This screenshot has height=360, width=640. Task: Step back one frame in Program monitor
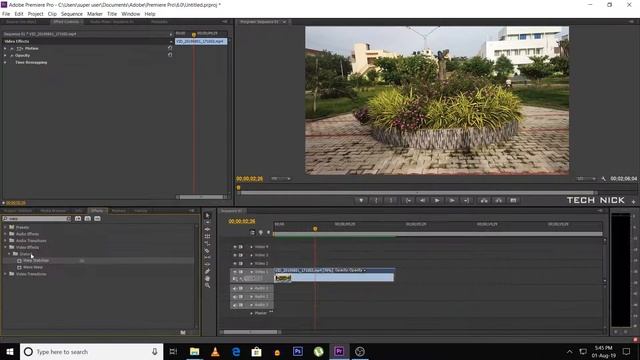coord(422,200)
